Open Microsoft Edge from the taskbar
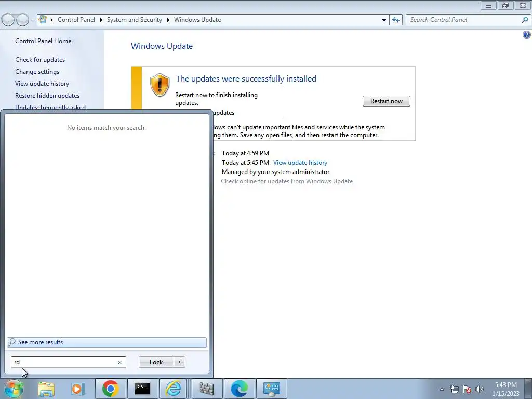 pyautogui.click(x=239, y=389)
